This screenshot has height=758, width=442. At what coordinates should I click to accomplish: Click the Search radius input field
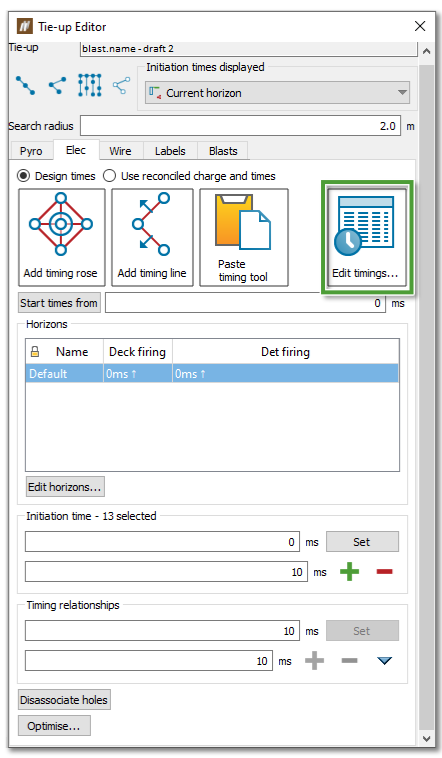240,126
